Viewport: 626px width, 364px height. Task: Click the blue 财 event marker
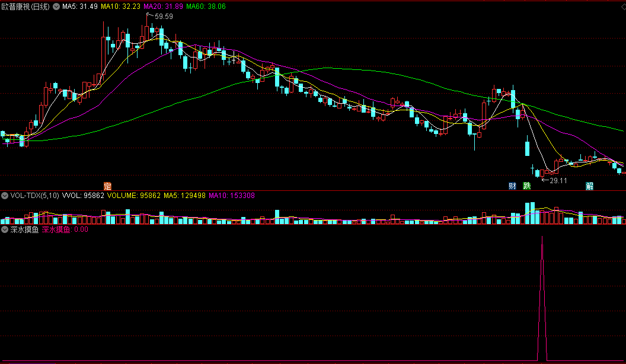(x=512, y=186)
